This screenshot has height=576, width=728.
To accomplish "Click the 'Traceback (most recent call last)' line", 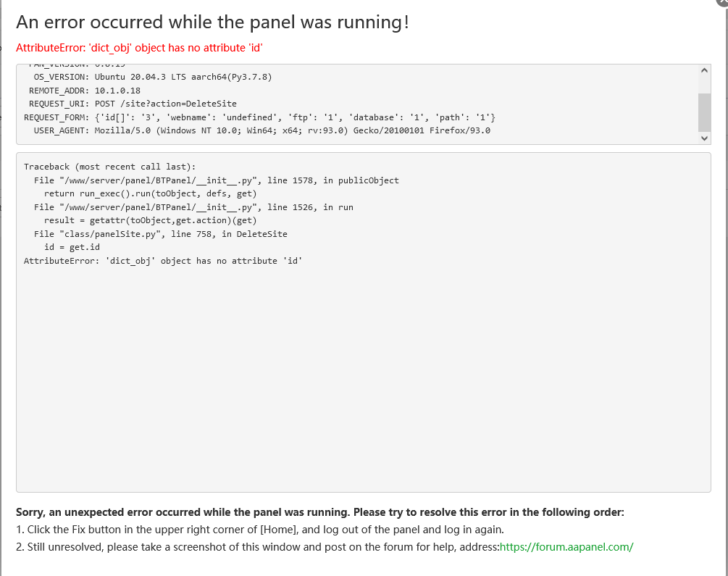I will tap(105, 167).
